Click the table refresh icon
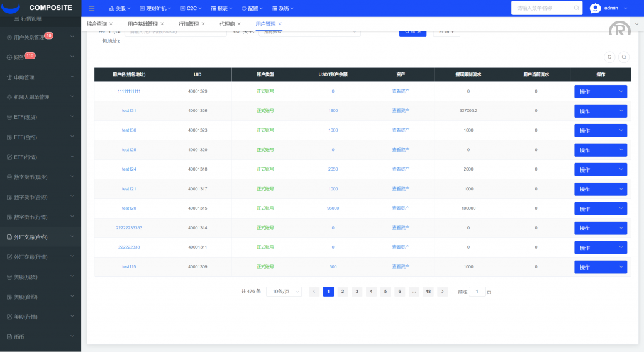 coord(609,56)
